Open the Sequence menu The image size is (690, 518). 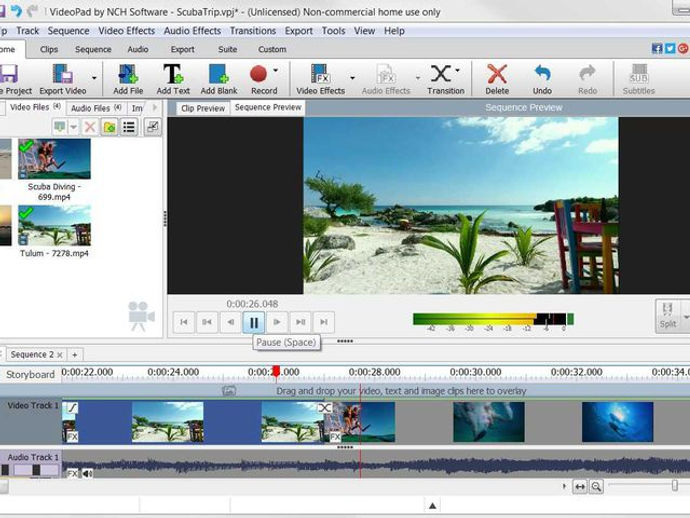pos(68,31)
